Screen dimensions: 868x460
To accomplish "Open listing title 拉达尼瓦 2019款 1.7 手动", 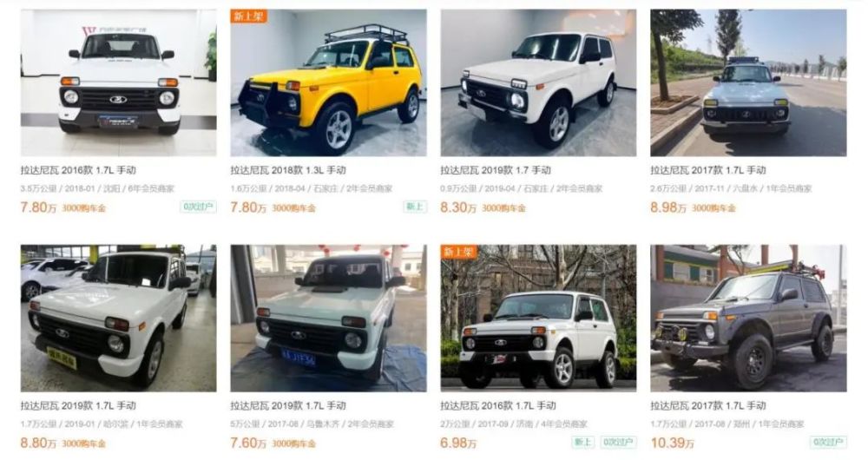I will (x=496, y=170).
